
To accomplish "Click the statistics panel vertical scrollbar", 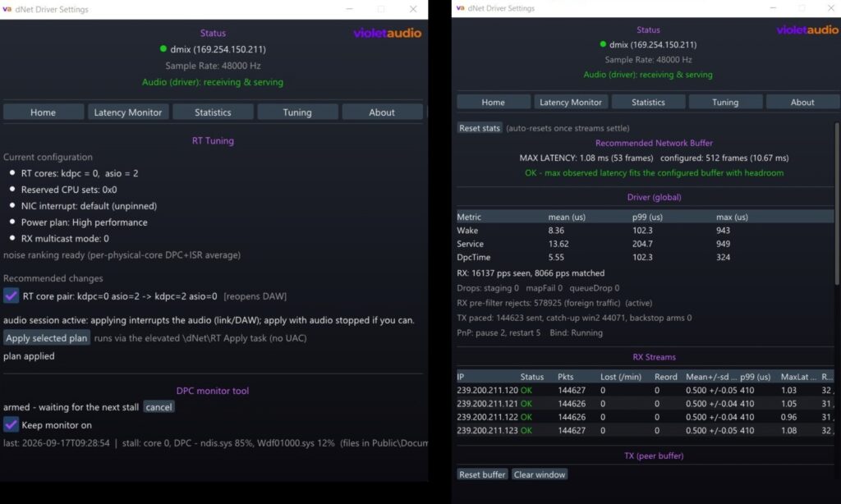I will coord(837,204).
